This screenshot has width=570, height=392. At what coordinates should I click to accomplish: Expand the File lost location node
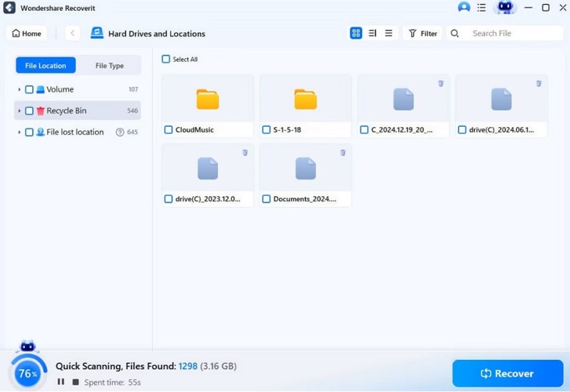pos(19,132)
